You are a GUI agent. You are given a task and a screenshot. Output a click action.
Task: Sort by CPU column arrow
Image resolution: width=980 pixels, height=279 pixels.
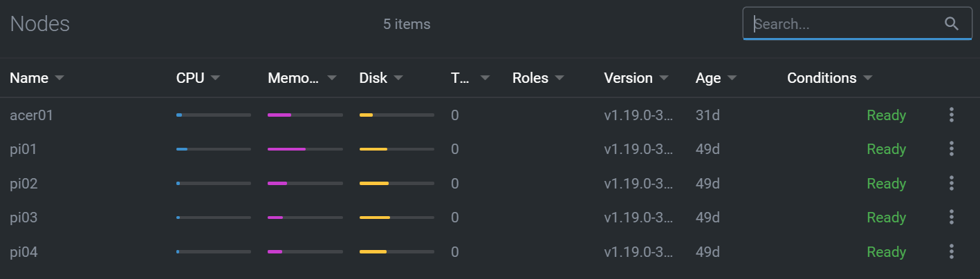click(x=215, y=78)
